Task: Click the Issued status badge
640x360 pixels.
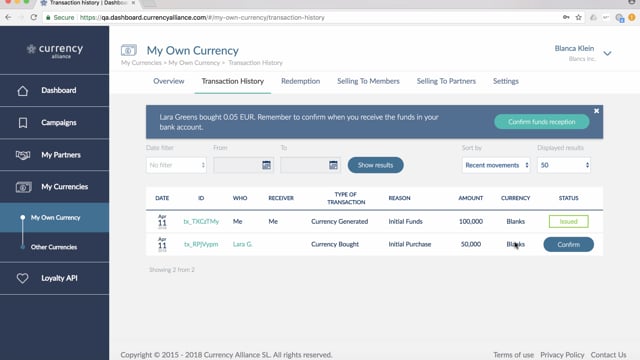Action: tap(569, 221)
